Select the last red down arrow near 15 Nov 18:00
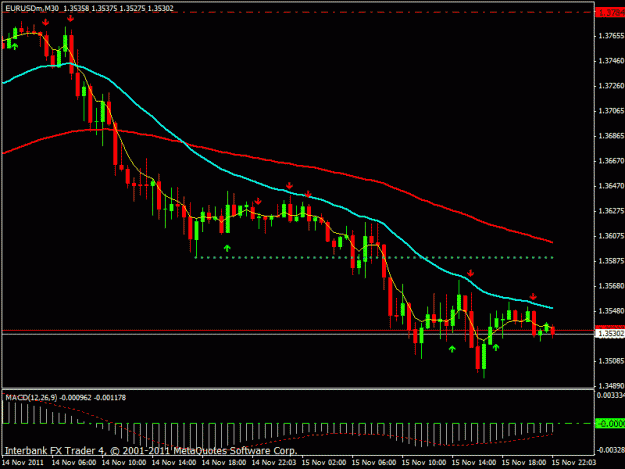The width and height of the screenshot is (625, 469). (x=533, y=297)
